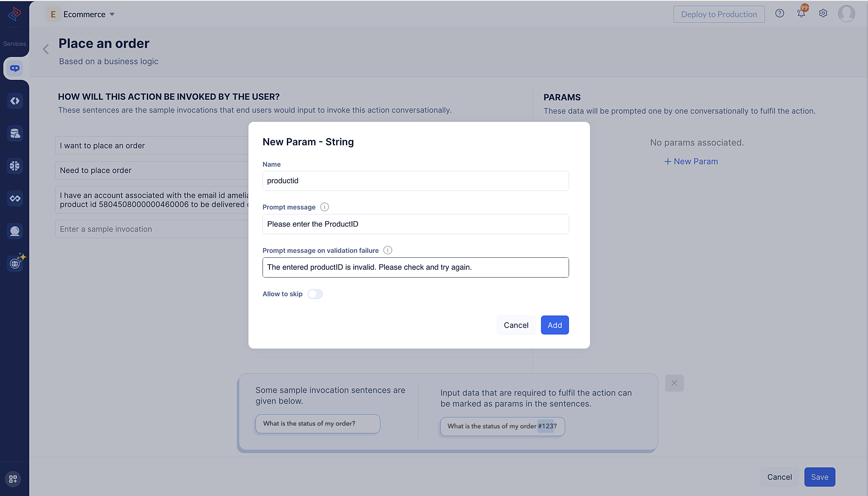Open the code editor panel icon
The width and height of the screenshot is (868, 496).
coord(14,101)
